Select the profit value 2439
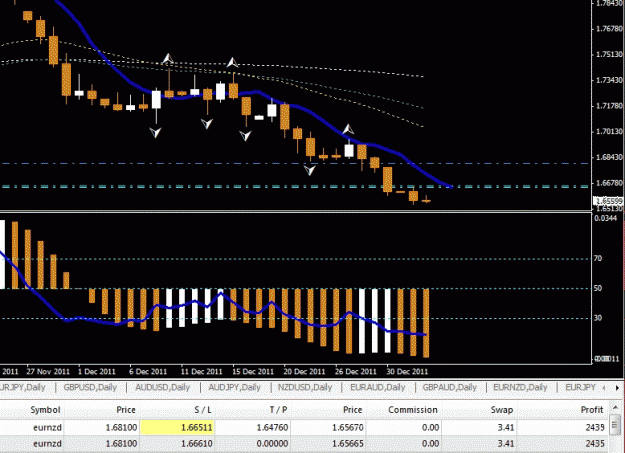 595,427
